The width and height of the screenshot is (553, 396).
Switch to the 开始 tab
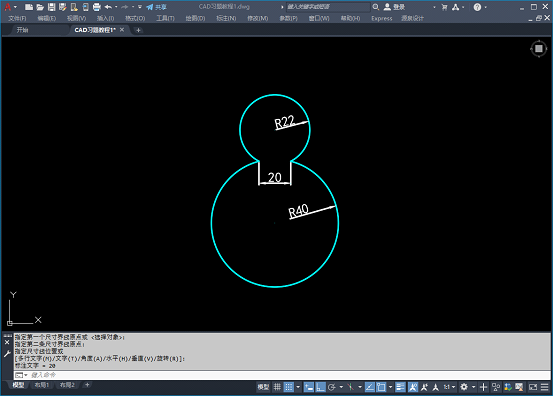point(23,30)
